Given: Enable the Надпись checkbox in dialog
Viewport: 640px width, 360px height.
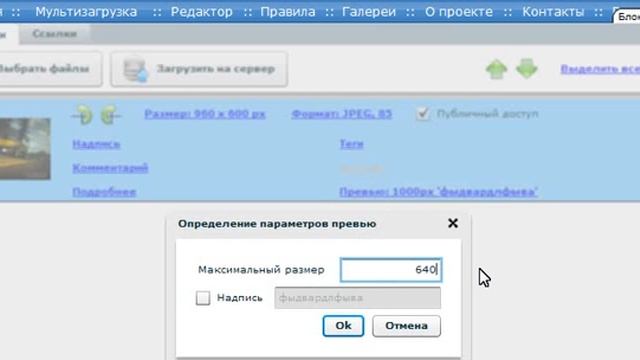Looking at the screenshot, I should tap(203, 298).
